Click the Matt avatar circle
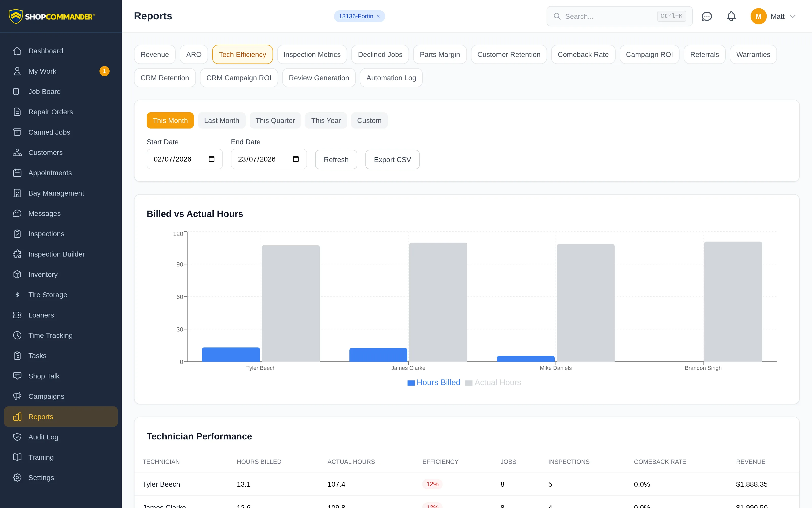812x508 pixels. [758, 16]
